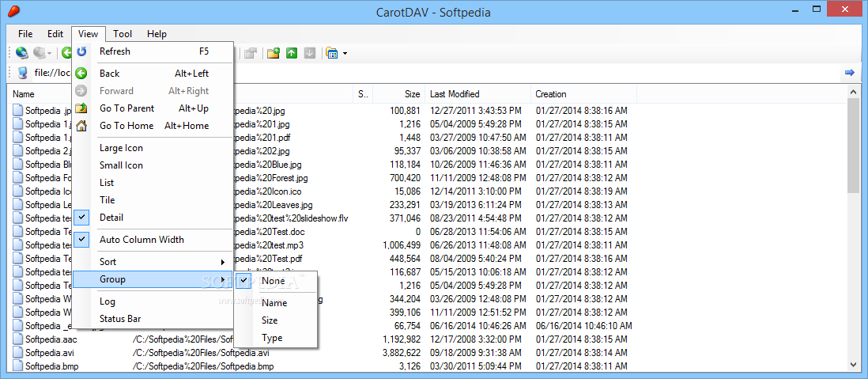
Task: Click the grayed download arrow toolbar icon
Action: [x=310, y=53]
